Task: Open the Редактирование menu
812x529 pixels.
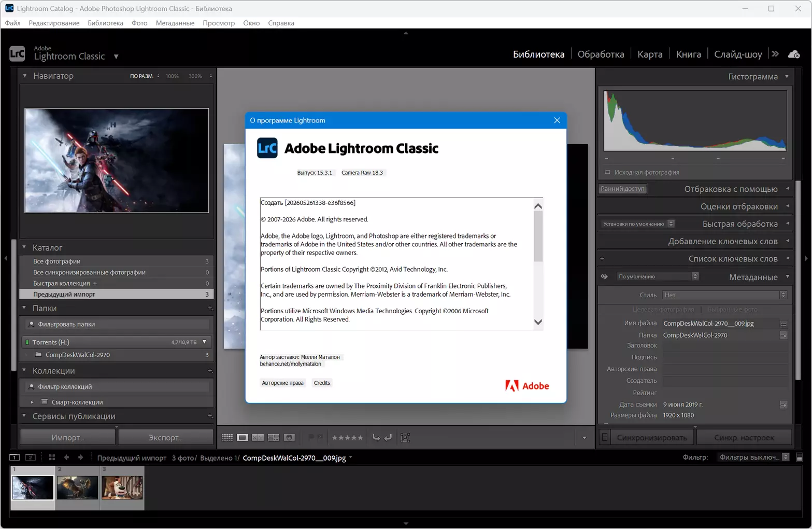Action: point(54,23)
